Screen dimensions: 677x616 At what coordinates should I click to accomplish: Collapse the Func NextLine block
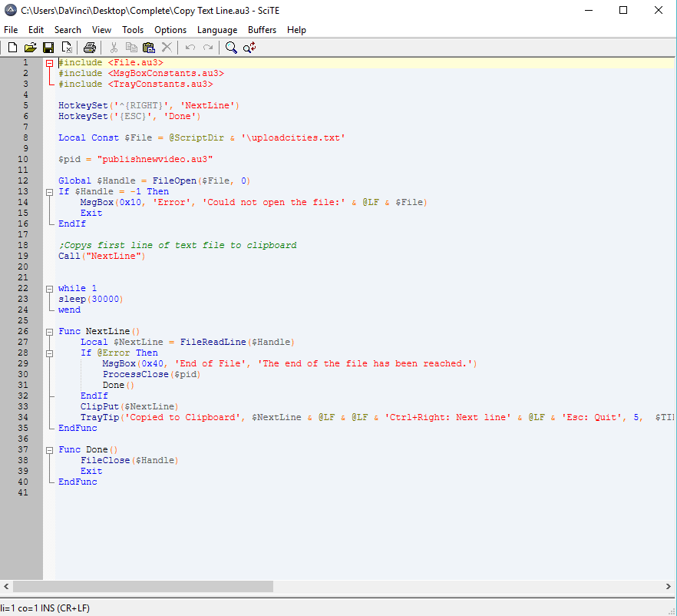[x=49, y=331]
